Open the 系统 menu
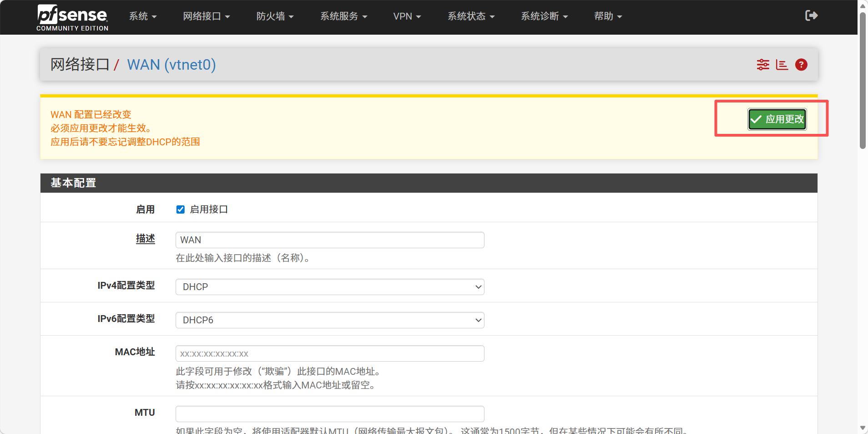The image size is (868, 434). (142, 16)
